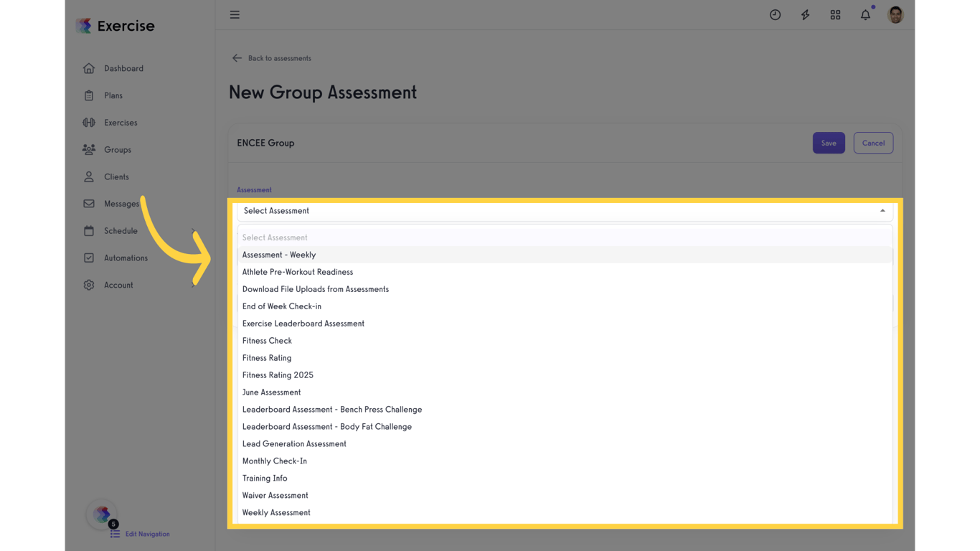Select Plans in the navigation sidebar
This screenshot has width=980, height=551.
(x=113, y=95)
